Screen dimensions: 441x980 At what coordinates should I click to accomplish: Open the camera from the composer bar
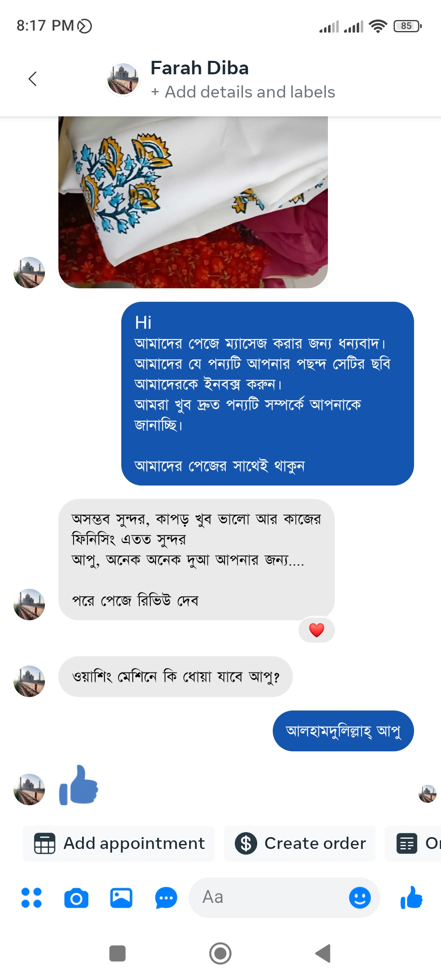coord(76,898)
